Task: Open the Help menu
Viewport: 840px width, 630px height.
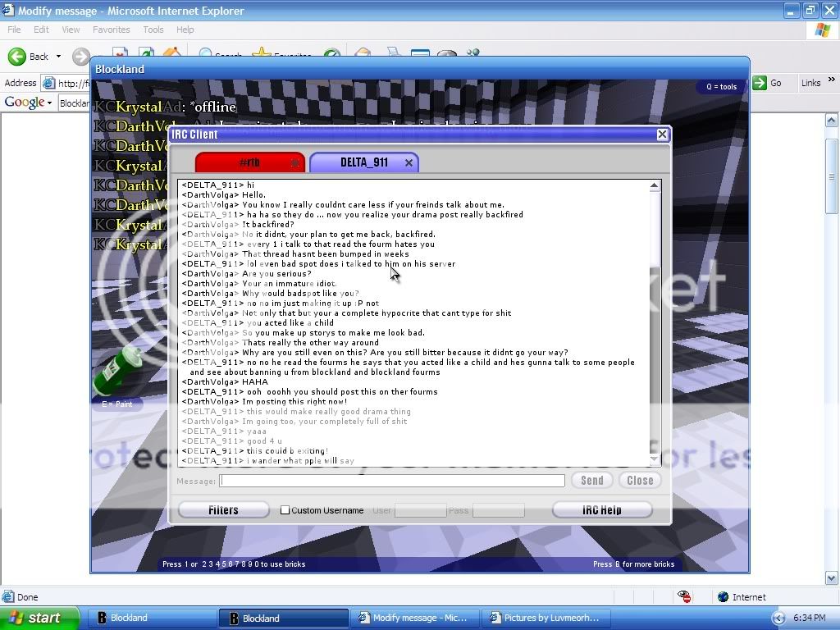Action: pyautogui.click(x=185, y=30)
